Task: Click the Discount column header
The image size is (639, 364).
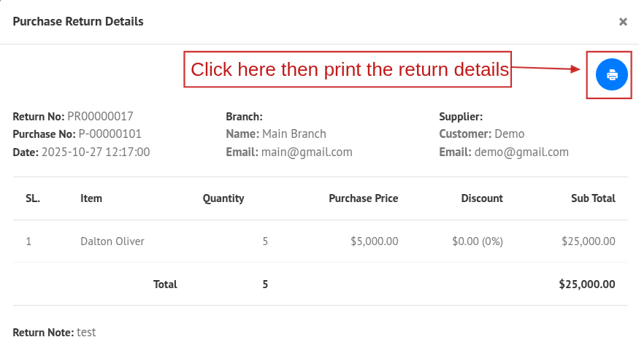Action: (x=482, y=198)
